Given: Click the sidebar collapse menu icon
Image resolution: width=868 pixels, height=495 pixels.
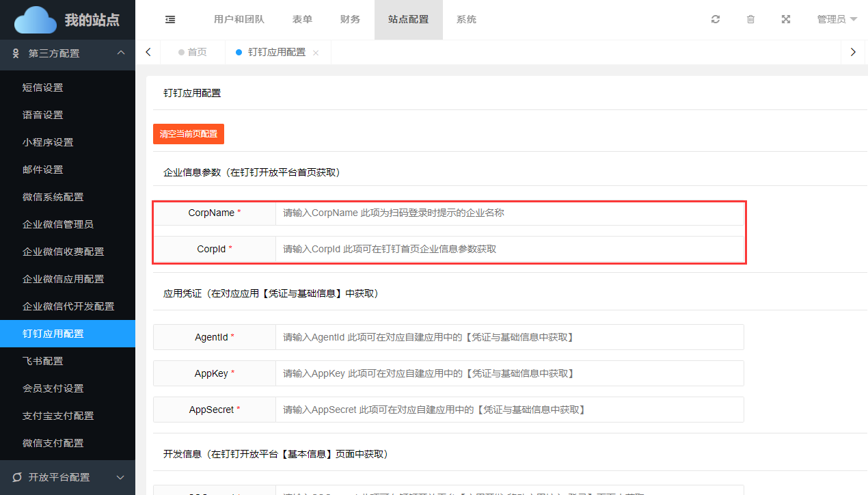Looking at the screenshot, I should coord(170,20).
